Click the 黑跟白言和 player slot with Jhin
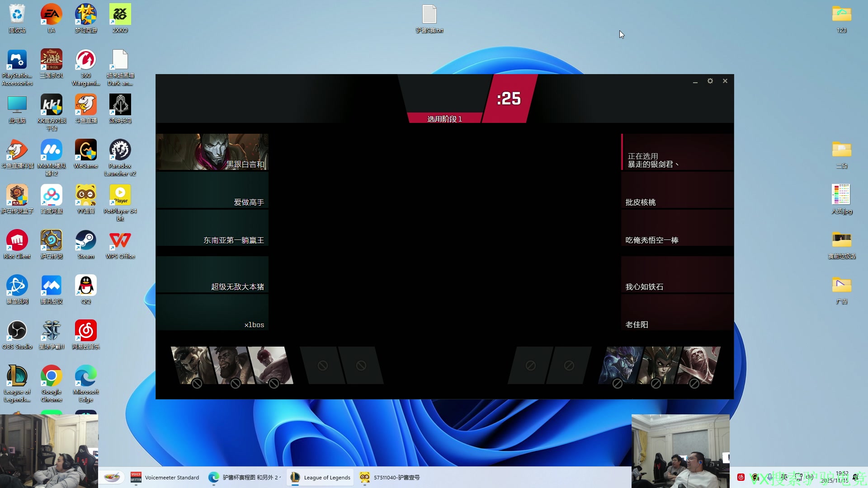This screenshot has height=488, width=868. (x=212, y=152)
